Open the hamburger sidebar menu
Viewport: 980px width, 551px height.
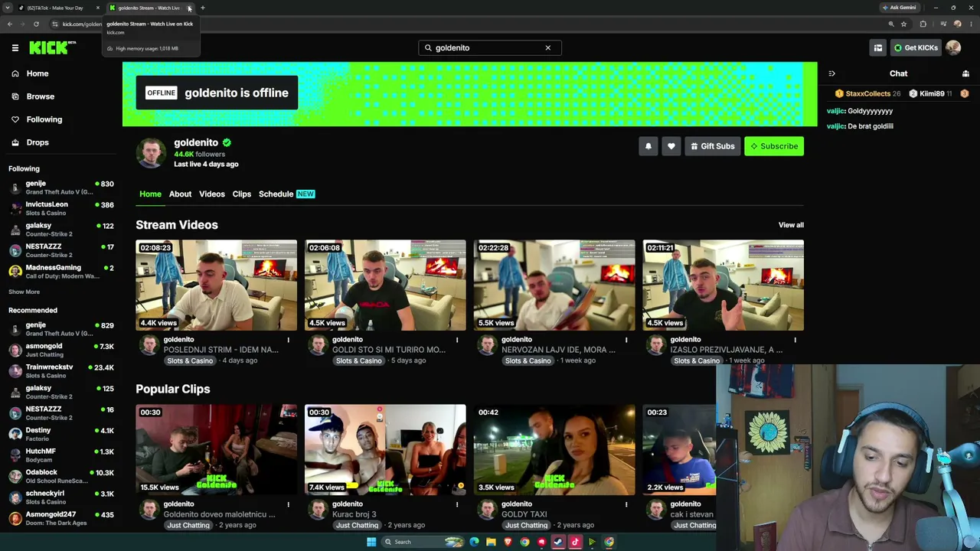(x=15, y=47)
